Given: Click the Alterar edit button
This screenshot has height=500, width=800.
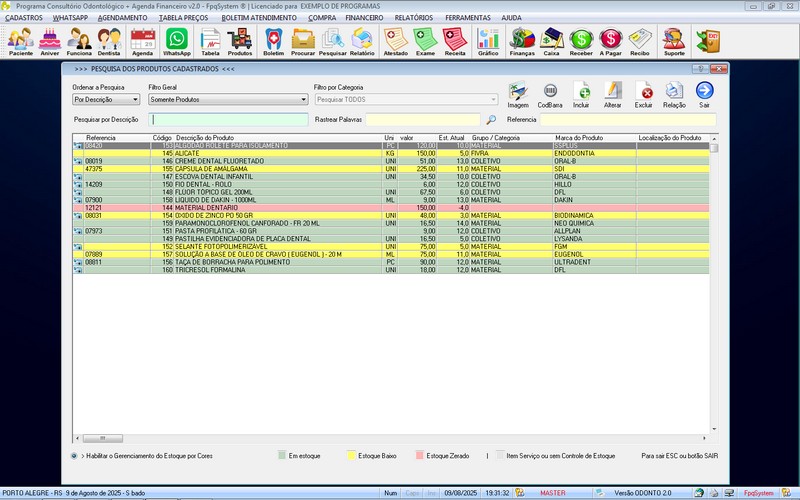Looking at the screenshot, I should 612,93.
